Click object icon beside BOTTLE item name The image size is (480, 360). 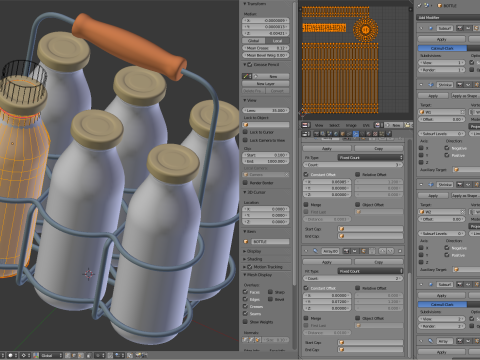(x=246, y=241)
